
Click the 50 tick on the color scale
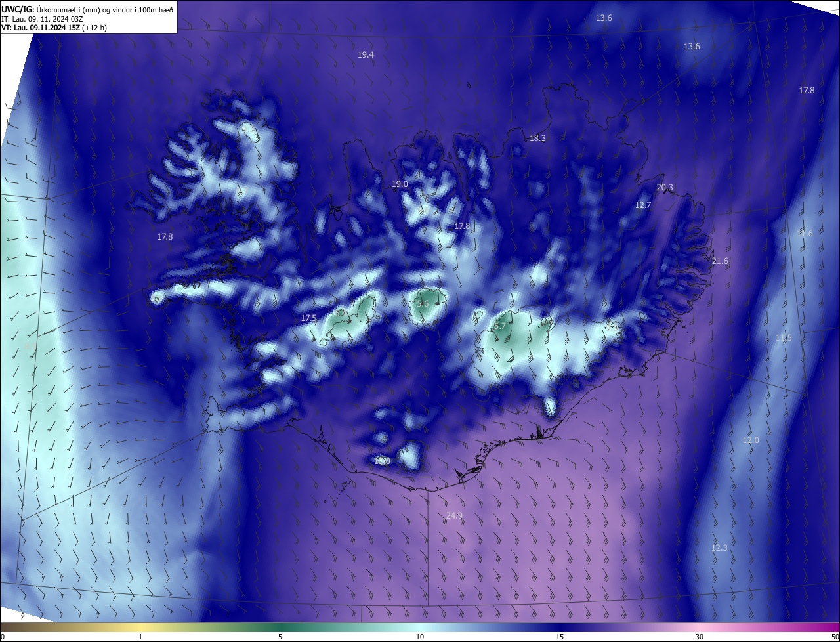click(835, 637)
